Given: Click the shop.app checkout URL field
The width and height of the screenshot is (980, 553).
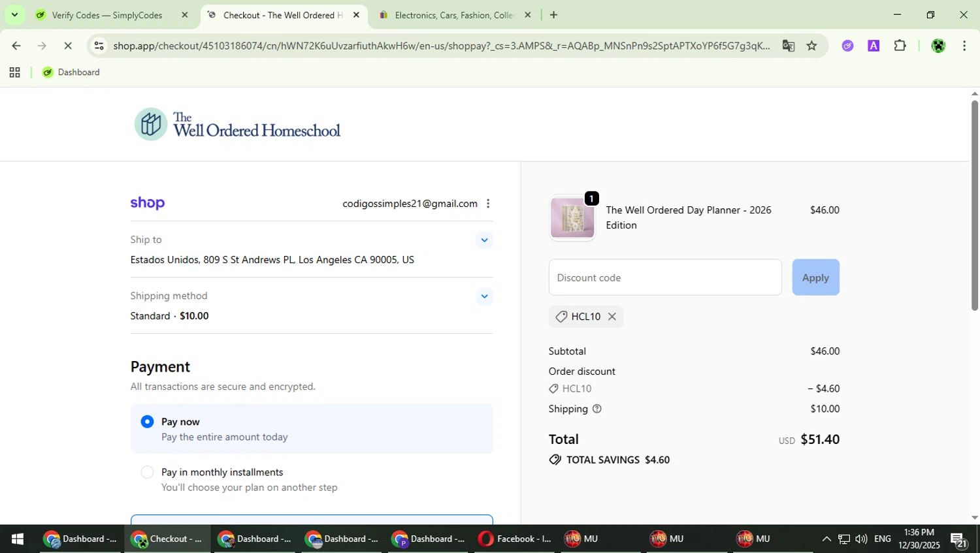Looking at the screenshot, I should (x=441, y=46).
